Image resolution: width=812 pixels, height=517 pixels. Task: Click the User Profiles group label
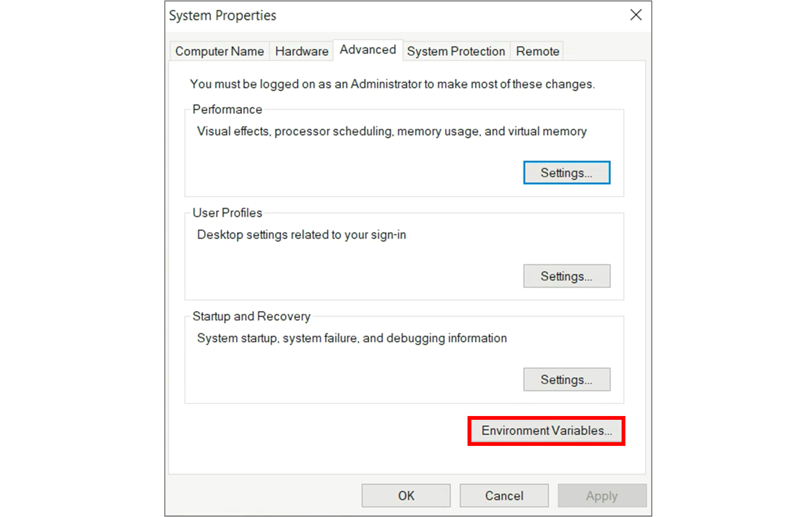[x=227, y=213]
